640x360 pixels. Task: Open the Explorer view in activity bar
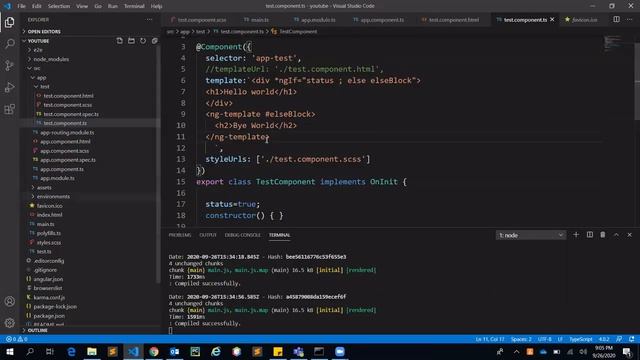(9, 22)
